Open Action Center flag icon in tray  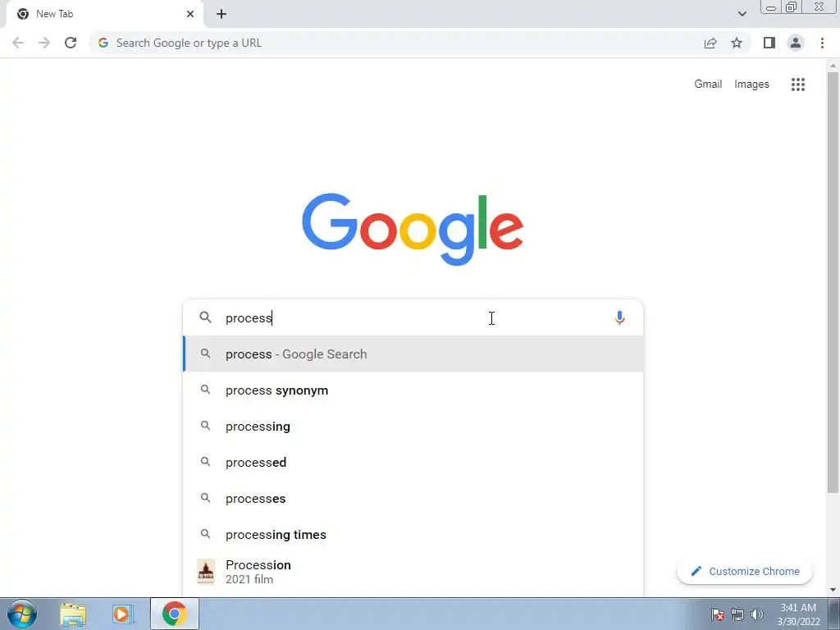(x=718, y=614)
